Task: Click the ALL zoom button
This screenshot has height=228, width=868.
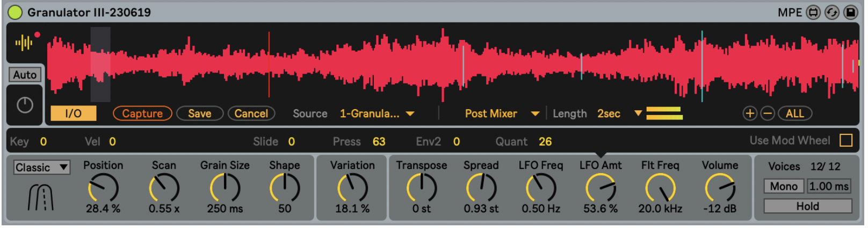Action: [795, 113]
